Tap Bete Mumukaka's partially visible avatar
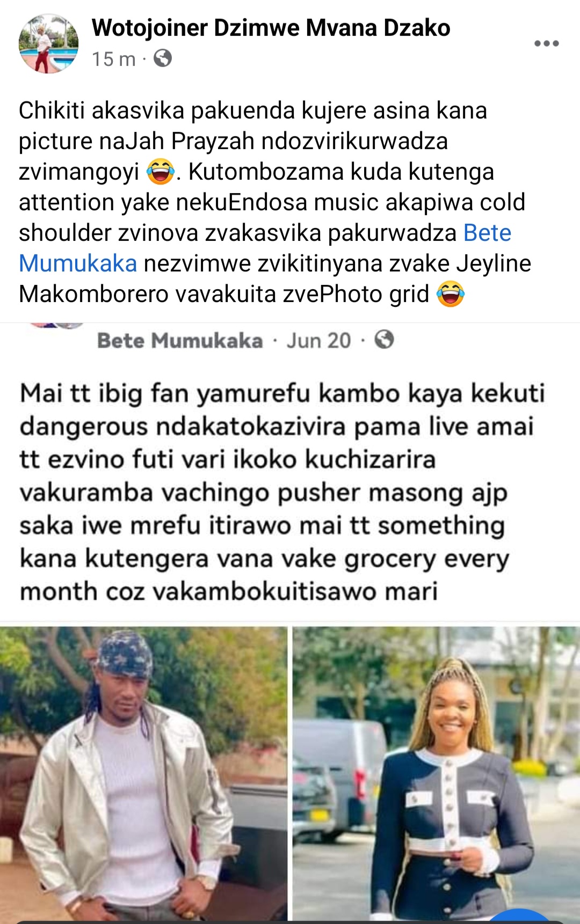The width and height of the screenshot is (580, 924). 56,325
